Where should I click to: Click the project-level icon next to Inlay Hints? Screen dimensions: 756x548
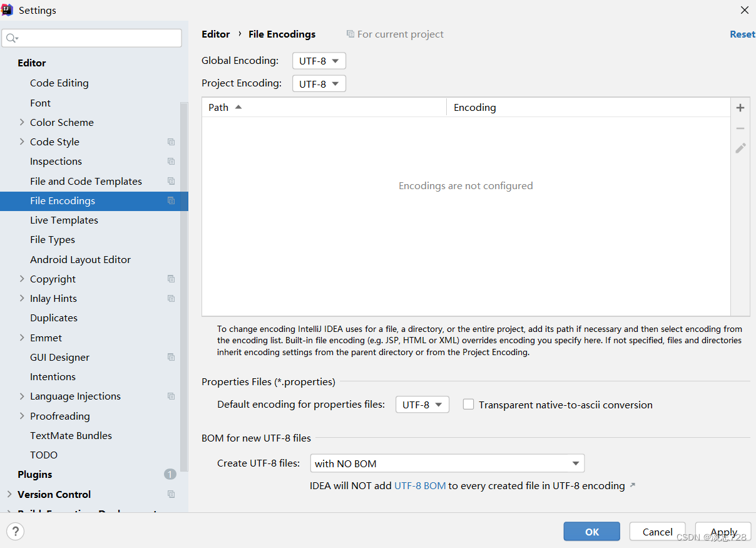[171, 299]
